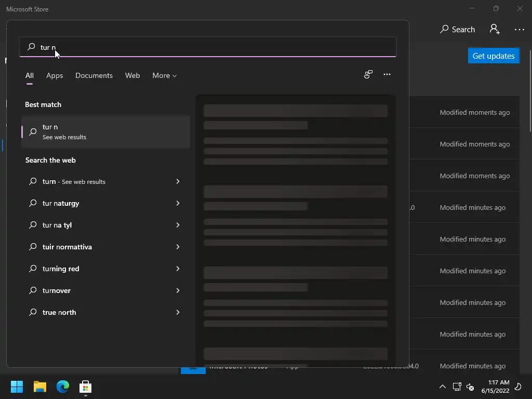
Task: Switch to the Web search tab
Action: pyautogui.click(x=132, y=75)
